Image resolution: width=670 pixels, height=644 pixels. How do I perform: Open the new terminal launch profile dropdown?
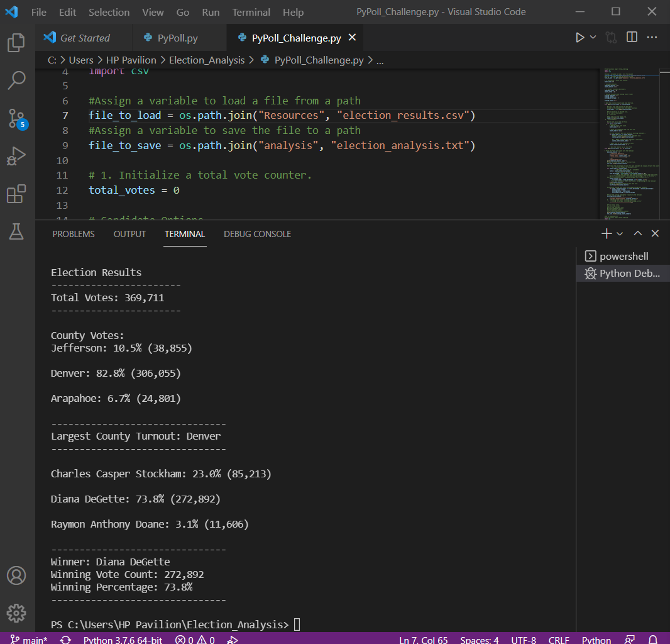620,234
